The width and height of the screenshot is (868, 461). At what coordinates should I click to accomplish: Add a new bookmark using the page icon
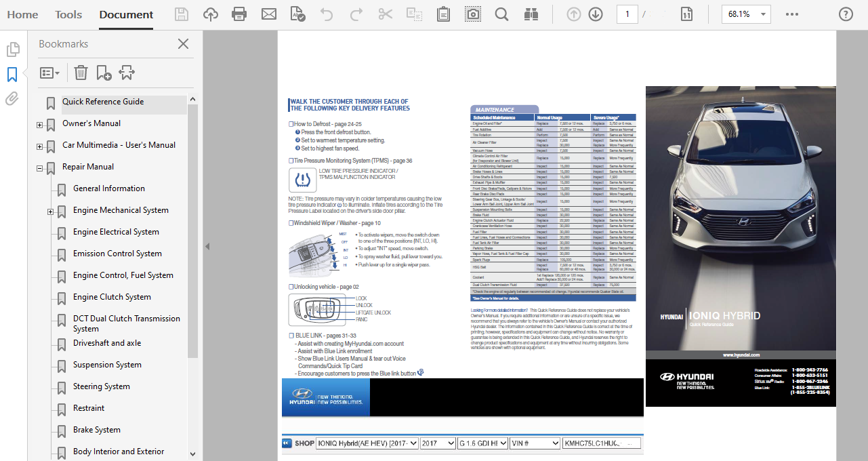click(x=103, y=72)
